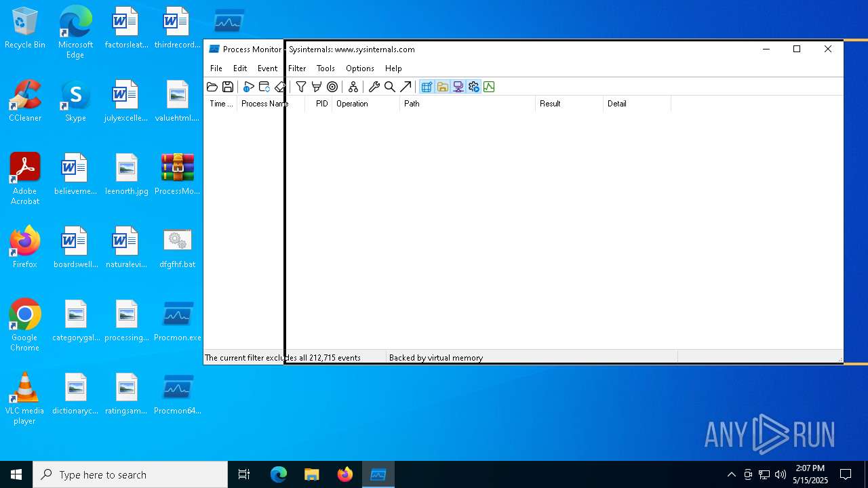Screen dimensions: 868x488
Task: Select Adobe Acrobat desktop shortcut
Action: tap(25, 179)
